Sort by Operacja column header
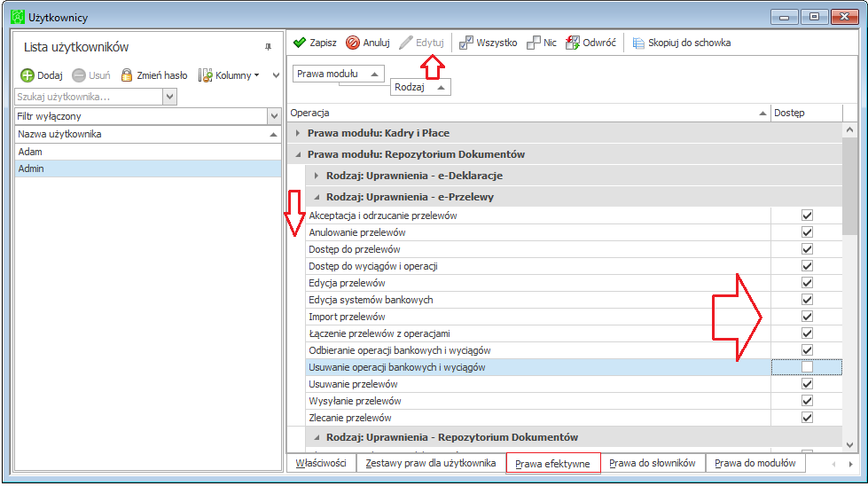The width and height of the screenshot is (868, 486). [x=528, y=113]
